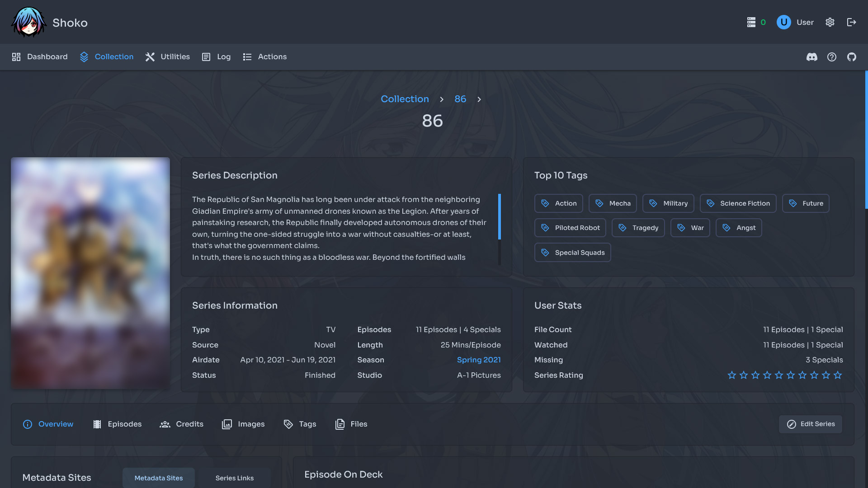868x488 pixels.
Task: Switch to the Metadata Sites toggle
Action: coord(158,478)
